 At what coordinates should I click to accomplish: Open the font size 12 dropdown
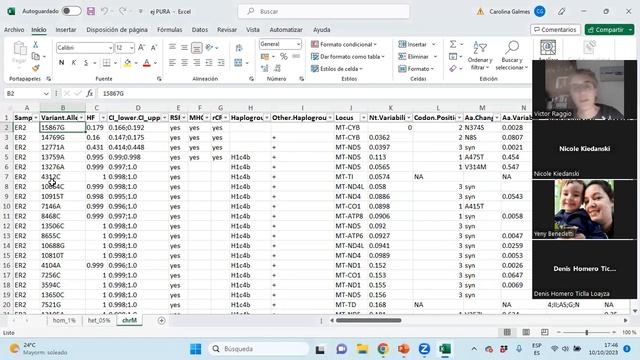pyautogui.click(x=131, y=48)
